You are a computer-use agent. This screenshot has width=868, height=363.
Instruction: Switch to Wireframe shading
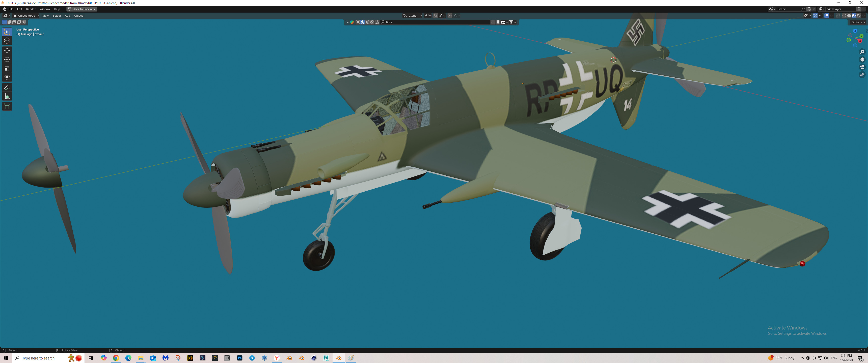[845, 16]
